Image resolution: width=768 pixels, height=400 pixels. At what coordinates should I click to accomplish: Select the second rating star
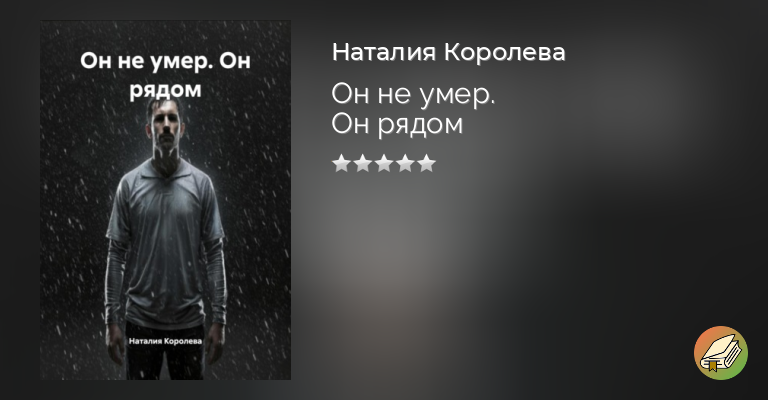[x=362, y=164]
